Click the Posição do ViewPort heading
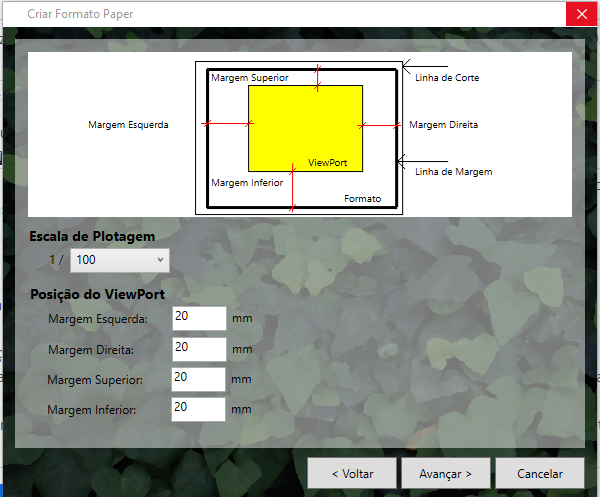600x497 pixels. coord(98,294)
